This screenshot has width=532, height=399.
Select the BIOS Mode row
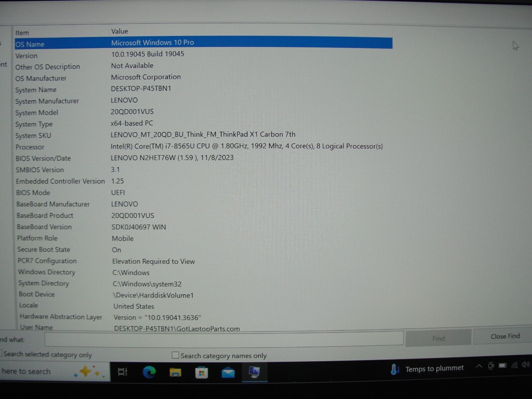pyautogui.click(x=33, y=193)
